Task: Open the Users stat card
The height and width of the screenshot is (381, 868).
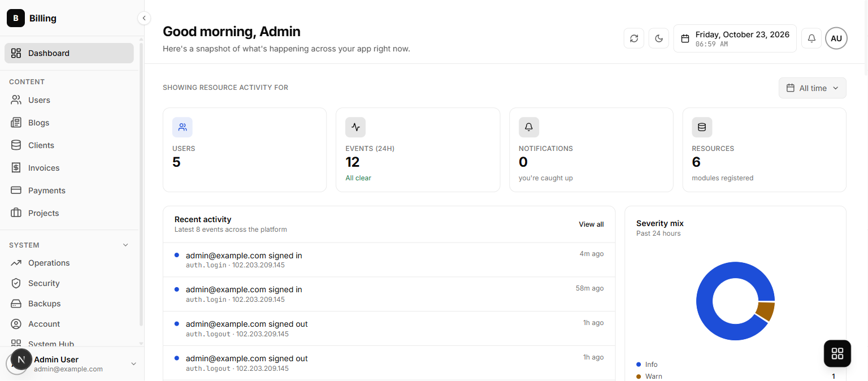Action: coord(245,150)
